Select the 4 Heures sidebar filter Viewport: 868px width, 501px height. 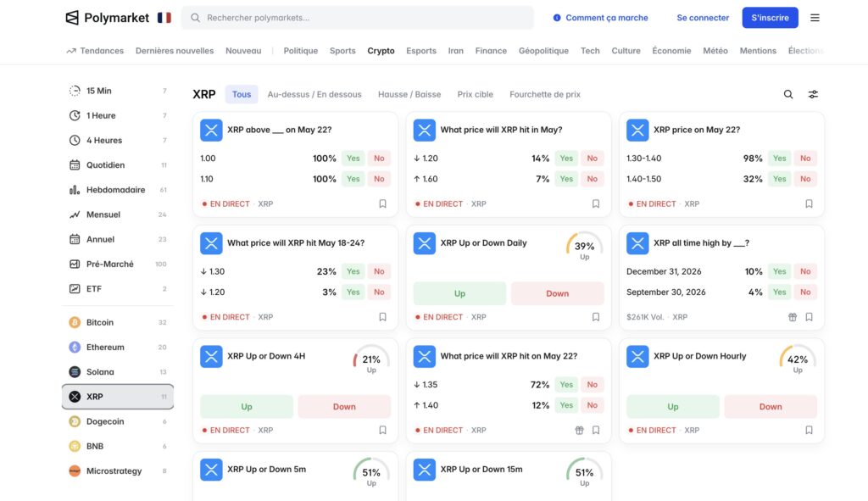coord(117,141)
